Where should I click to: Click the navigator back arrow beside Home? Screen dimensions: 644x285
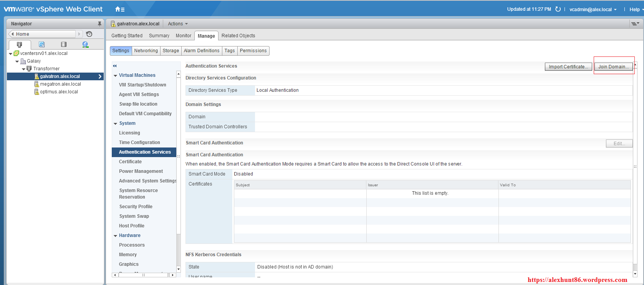(x=13, y=34)
